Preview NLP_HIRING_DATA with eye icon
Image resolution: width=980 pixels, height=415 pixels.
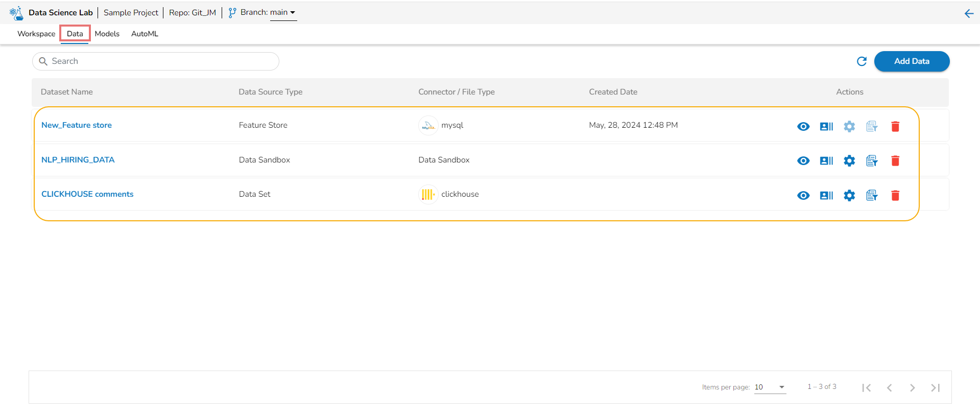point(803,161)
